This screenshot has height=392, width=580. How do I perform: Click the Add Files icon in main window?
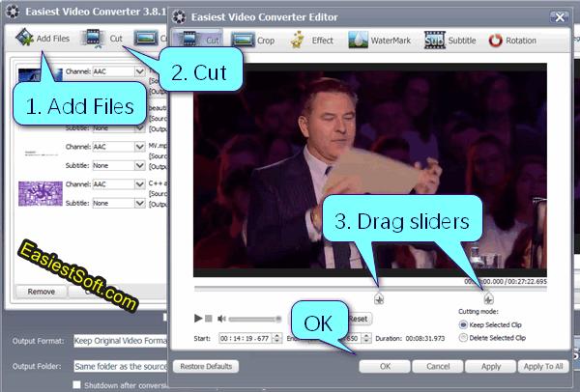pos(25,38)
